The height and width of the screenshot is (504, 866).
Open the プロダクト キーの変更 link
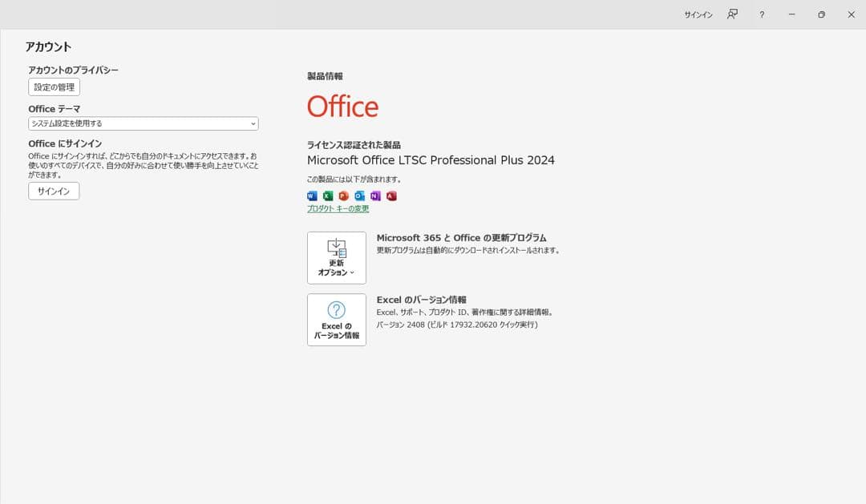pos(337,208)
